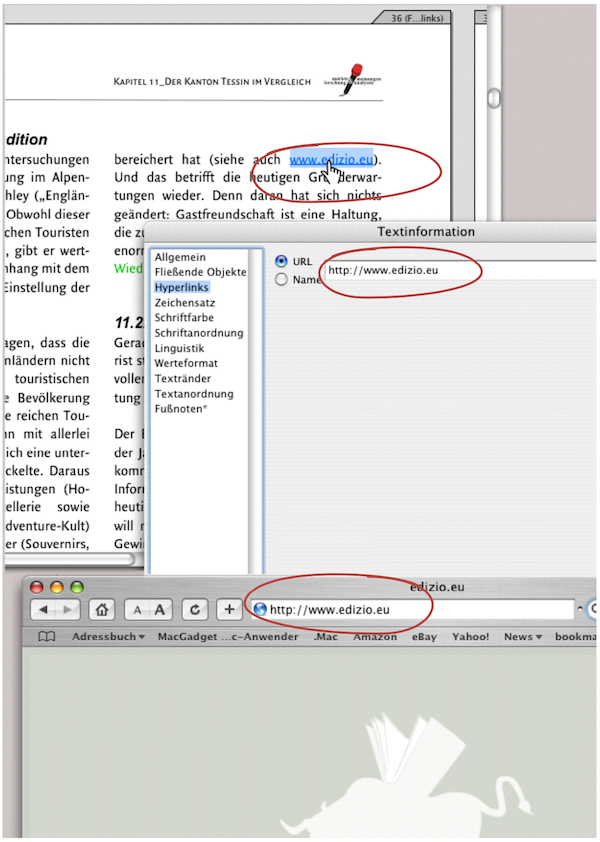Open the bookmarks library book icon
The height and width of the screenshot is (842, 600).
click(46, 637)
